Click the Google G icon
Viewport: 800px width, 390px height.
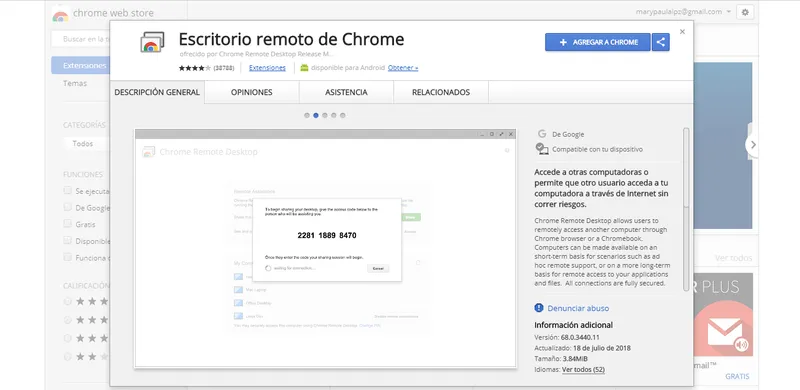(542, 134)
